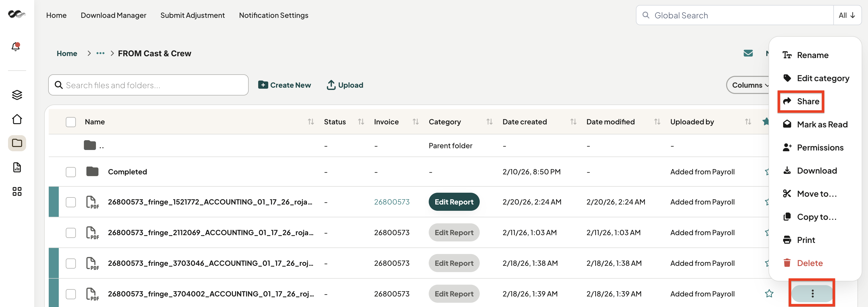Open Notification Settings in top nav

(x=273, y=15)
